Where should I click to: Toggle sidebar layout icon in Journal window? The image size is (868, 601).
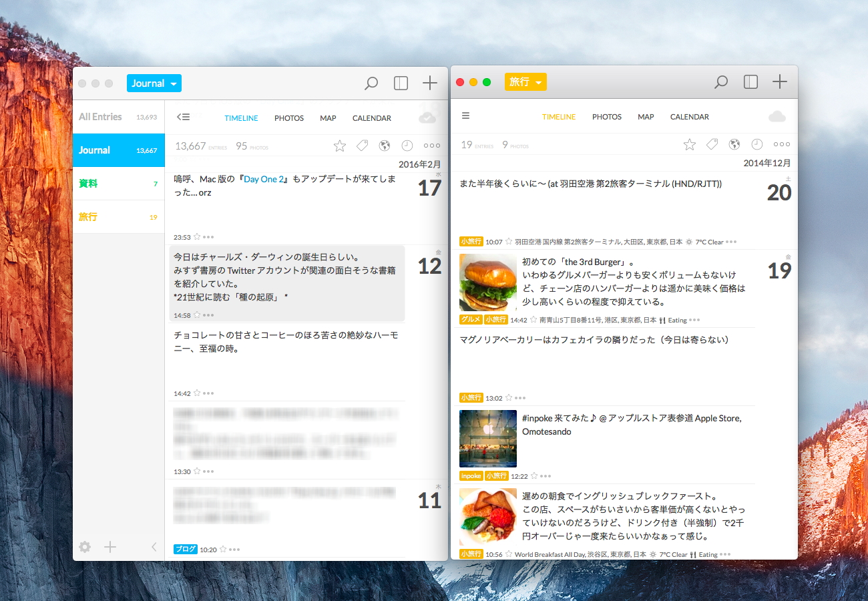401,83
